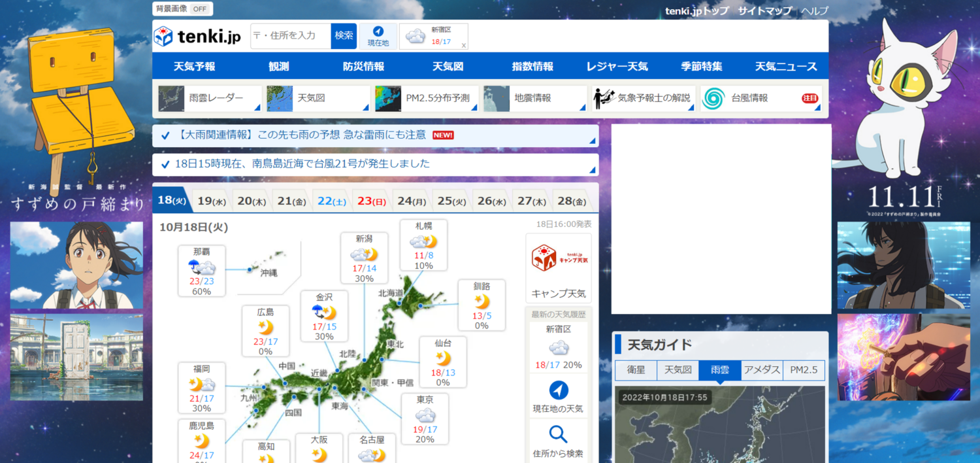The height and width of the screenshot is (463, 980).
Task: Click the 沖縄 region on the map
Action: 269,273
